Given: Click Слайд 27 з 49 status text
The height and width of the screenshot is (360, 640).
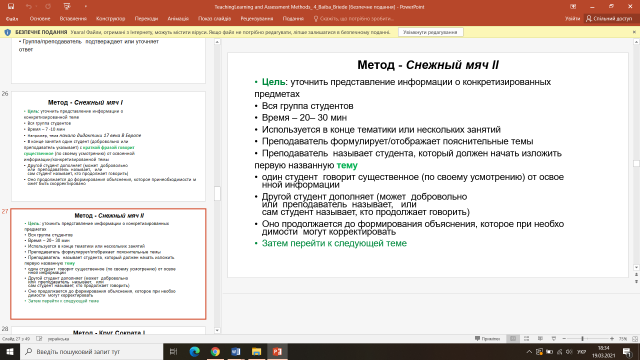Looking at the screenshot, I should point(16,339).
